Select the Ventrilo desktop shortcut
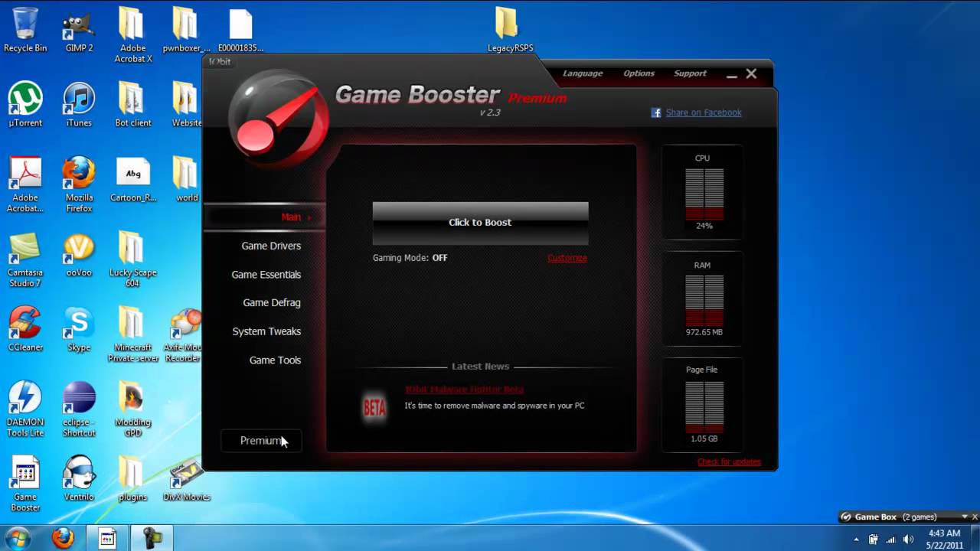This screenshot has height=551, width=980. click(79, 479)
